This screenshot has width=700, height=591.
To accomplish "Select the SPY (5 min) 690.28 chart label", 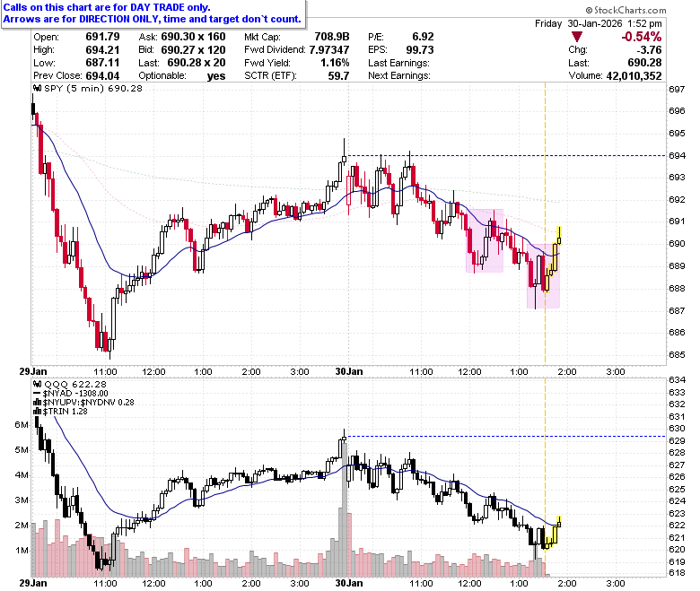I will tap(93, 88).
